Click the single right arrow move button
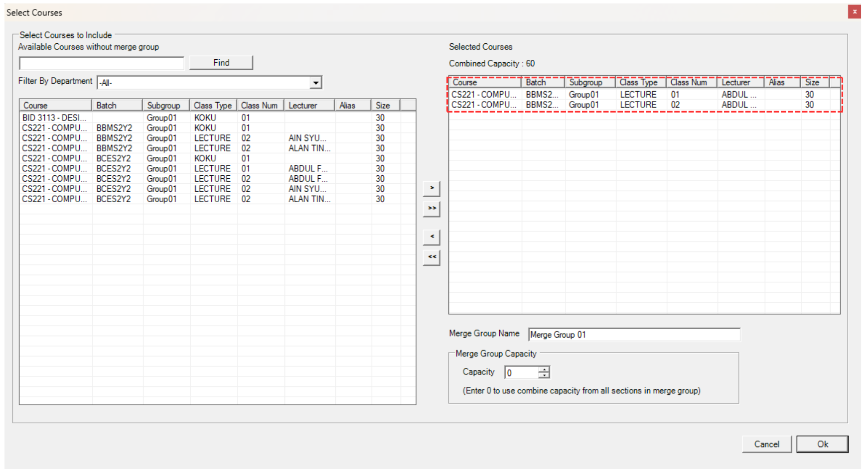The width and height of the screenshot is (868, 472). coord(432,188)
